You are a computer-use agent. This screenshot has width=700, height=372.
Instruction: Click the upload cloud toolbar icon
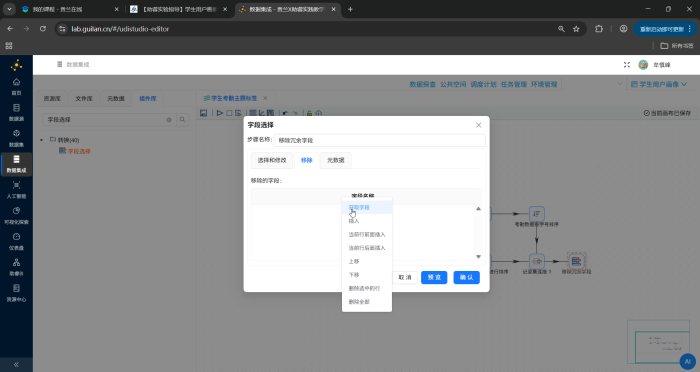[x=319, y=113]
